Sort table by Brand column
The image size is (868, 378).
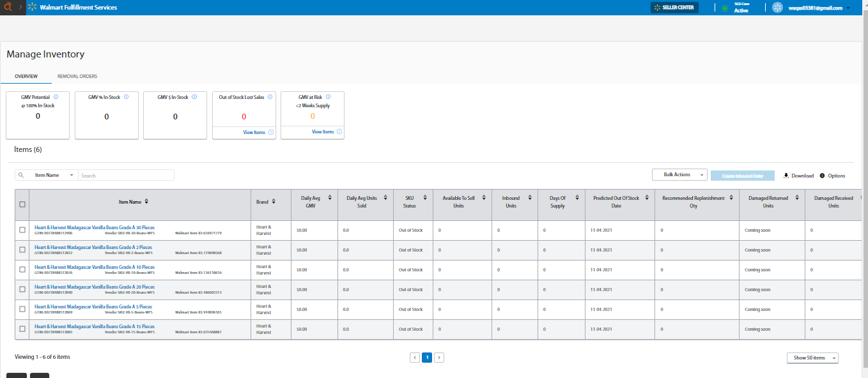(273, 202)
